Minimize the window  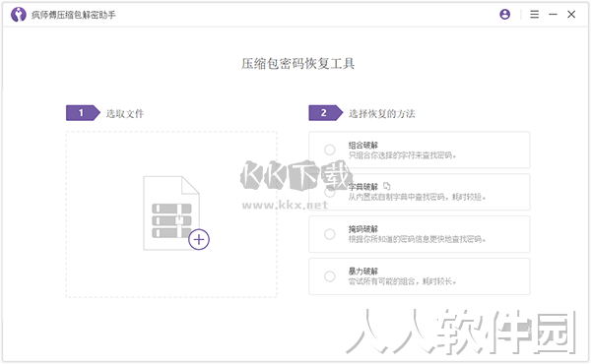pos(553,15)
